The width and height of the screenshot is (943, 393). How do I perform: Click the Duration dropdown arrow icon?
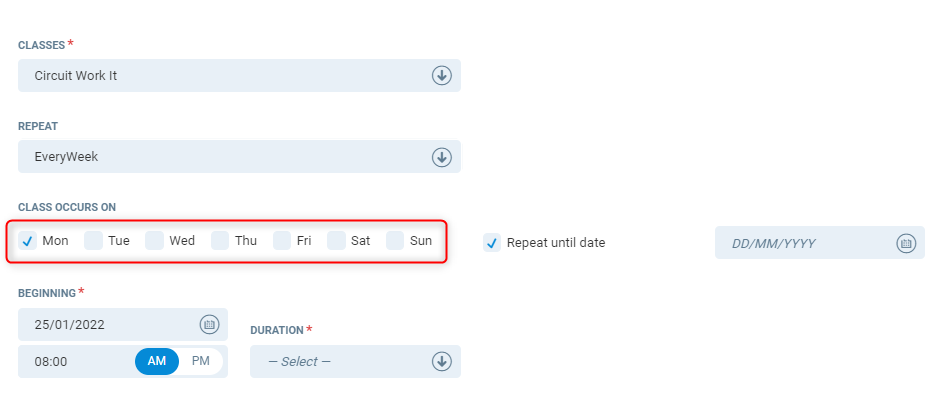pyautogui.click(x=441, y=362)
